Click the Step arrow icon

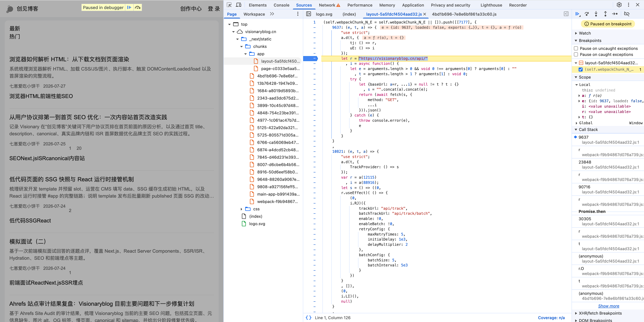tap(615, 14)
